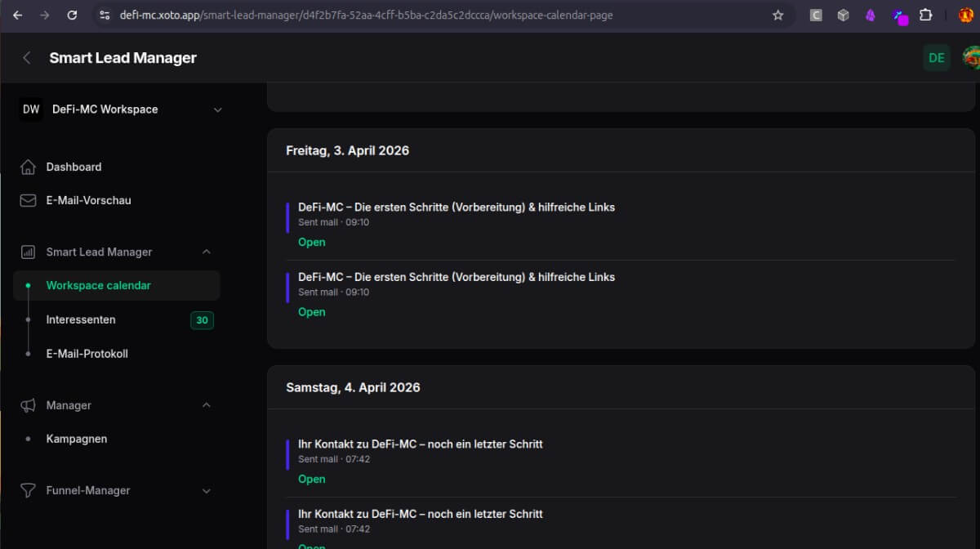Image resolution: width=980 pixels, height=549 pixels.
Task: Open the cube browser extension icon
Action: (843, 15)
